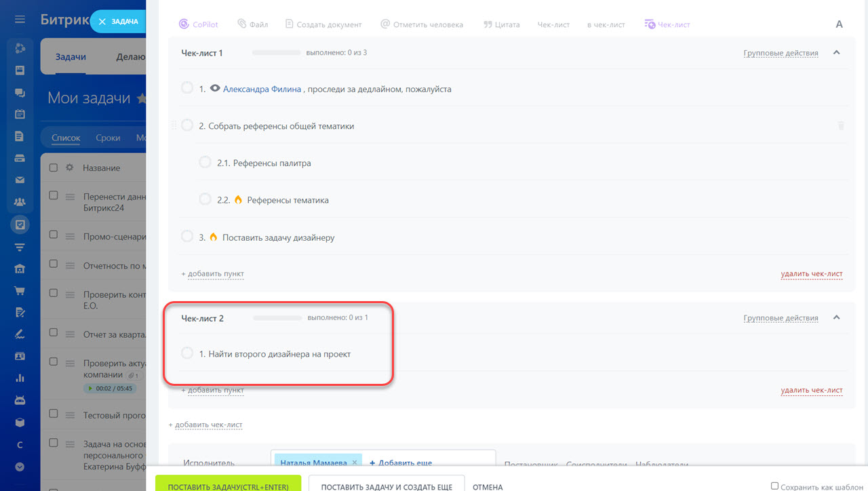Open Групповые действия for Чек-лист 2
Screen dimensions: 868x491
(781, 318)
